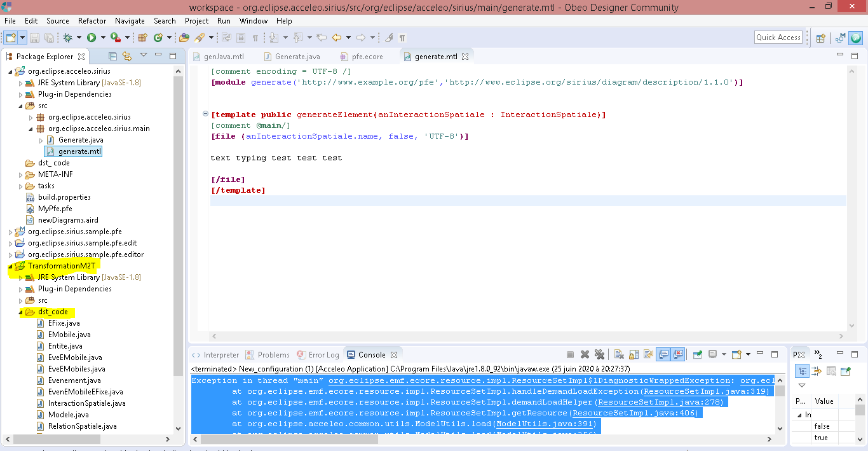Image resolution: width=868 pixels, height=451 pixels.
Task: Switch to the pfe.ecore editor tab
Action: pos(362,57)
